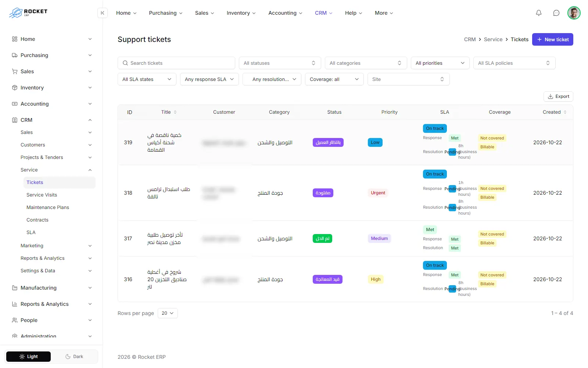The width and height of the screenshot is (588, 368).
Task: Click the Manufacturing sidebar icon
Action: [15, 288]
